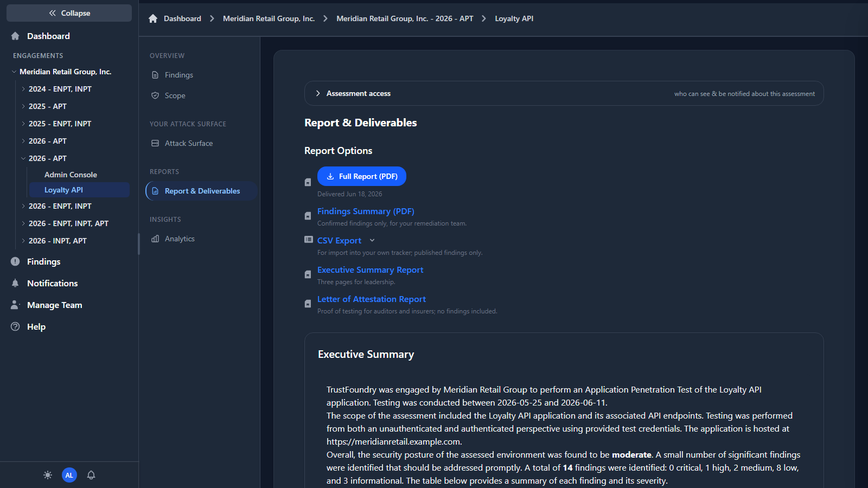Image resolution: width=868 pixels, height=488 pixels.
Task: Click the Help question mark icon
Action: pos(15,326)
